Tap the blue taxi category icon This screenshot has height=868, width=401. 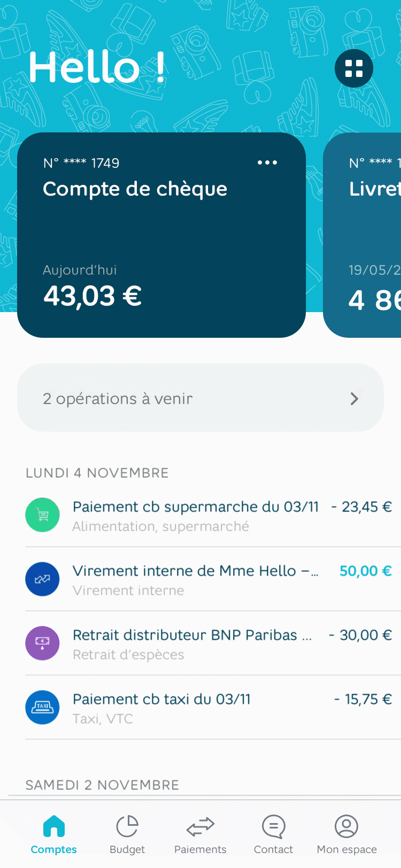point(42,707)
